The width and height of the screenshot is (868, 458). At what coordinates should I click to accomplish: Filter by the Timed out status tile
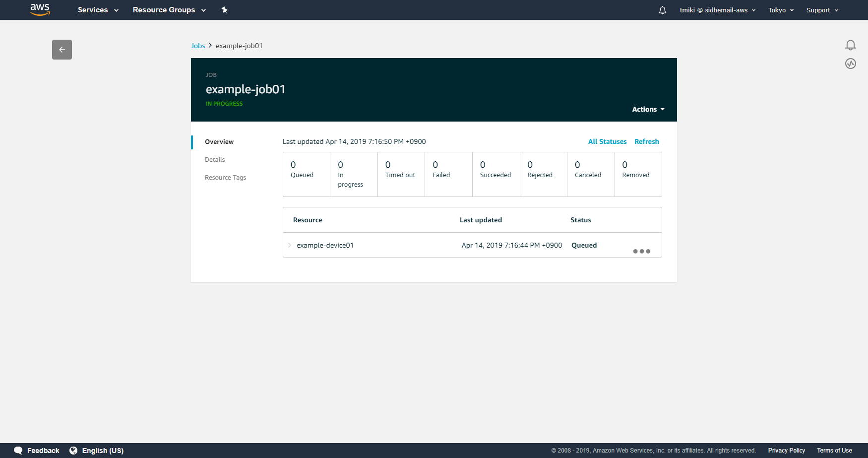(x=401, y=175)
